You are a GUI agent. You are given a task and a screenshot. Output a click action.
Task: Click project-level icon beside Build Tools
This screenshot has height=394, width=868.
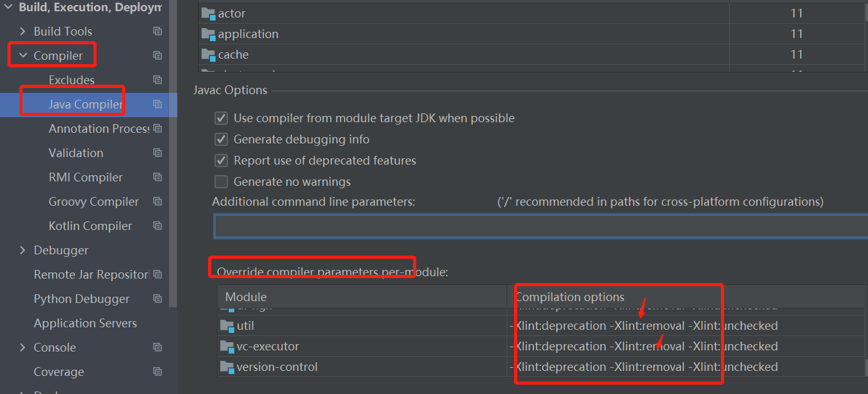click(x=158, y=31)
